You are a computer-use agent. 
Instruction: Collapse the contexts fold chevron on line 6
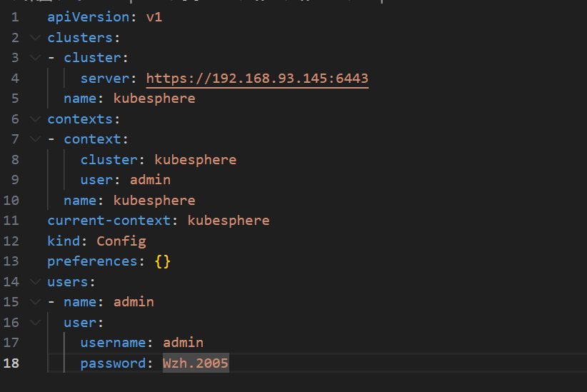coord(35,119)
